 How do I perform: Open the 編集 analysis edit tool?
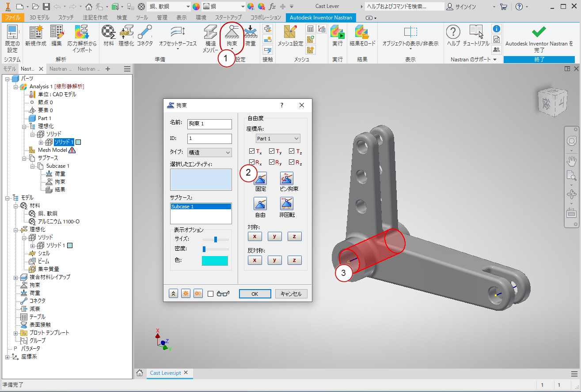57,36
